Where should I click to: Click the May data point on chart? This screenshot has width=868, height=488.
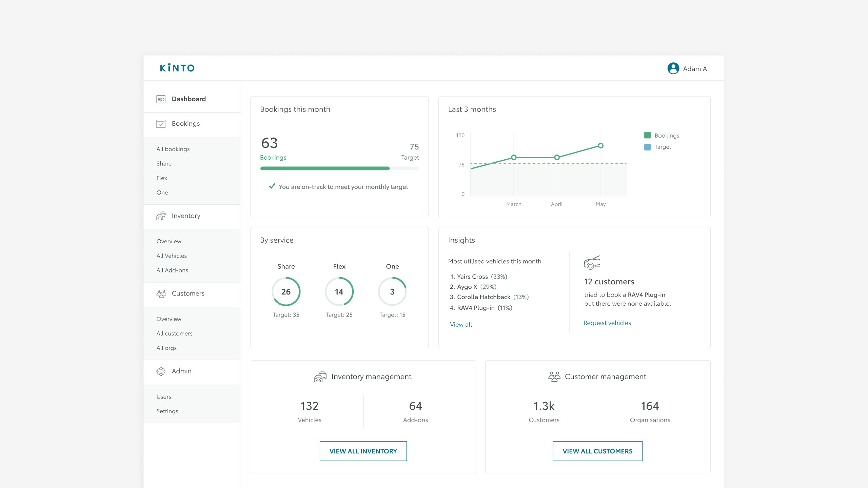click(x=600, y=146)
